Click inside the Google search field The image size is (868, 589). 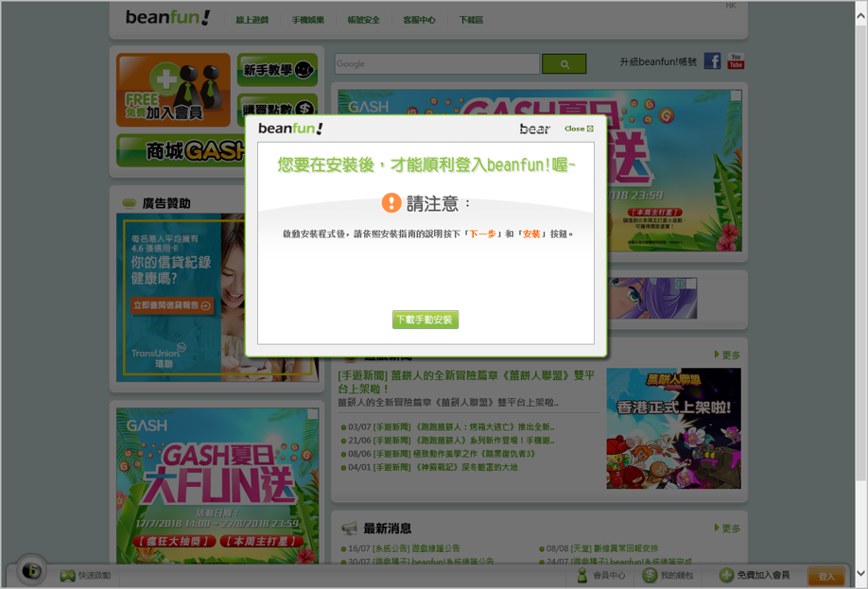click(435, 63)
